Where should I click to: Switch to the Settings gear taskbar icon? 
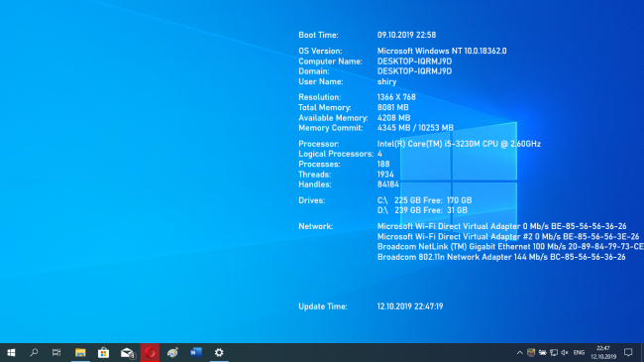coord(219,352)
